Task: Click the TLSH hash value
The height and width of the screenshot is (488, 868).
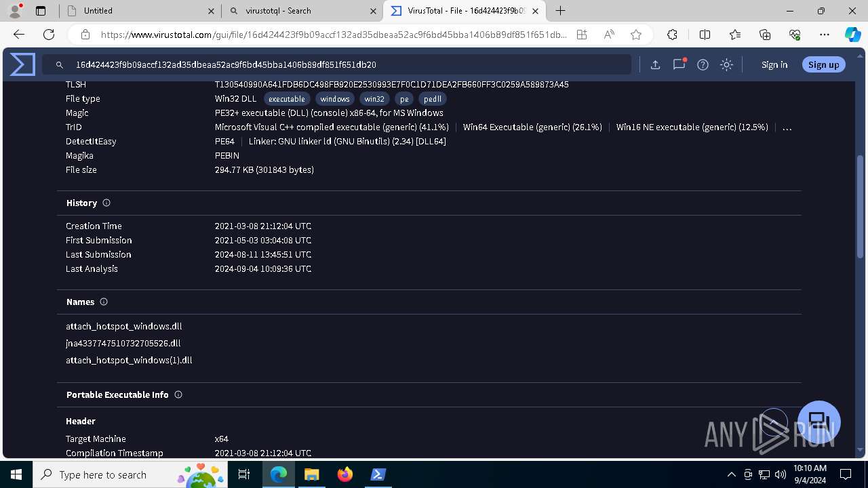Action: pyautogui.click(x=392, y=85)
